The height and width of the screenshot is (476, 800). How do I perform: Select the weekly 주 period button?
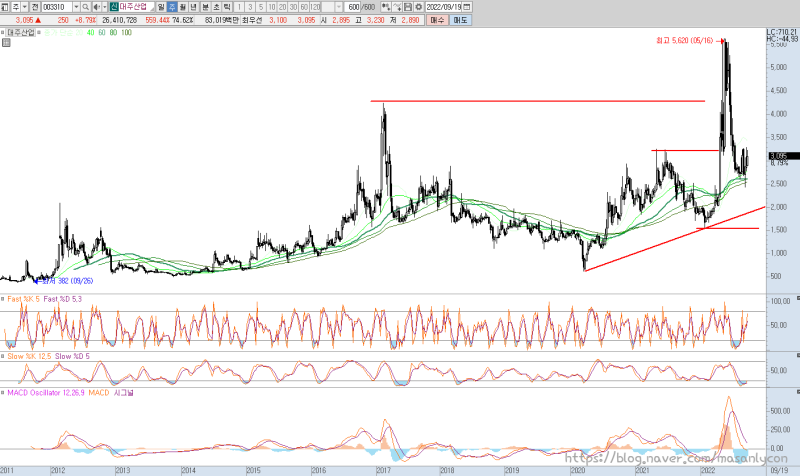172,7
